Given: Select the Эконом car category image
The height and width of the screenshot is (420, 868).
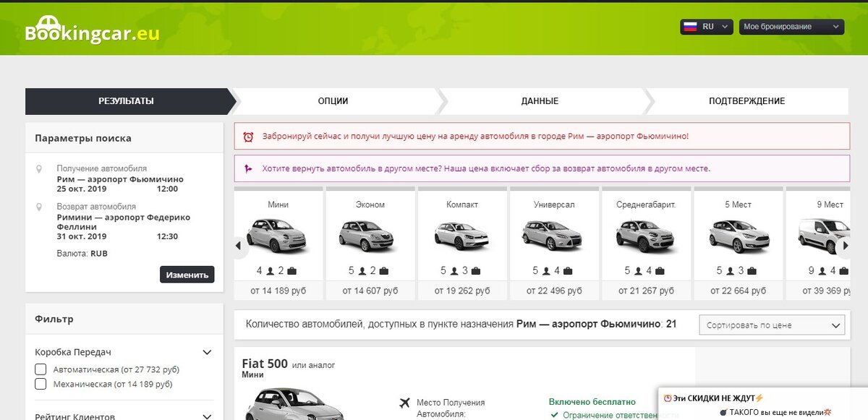Looking at the screenshot, I should click(x=370, y=236).
